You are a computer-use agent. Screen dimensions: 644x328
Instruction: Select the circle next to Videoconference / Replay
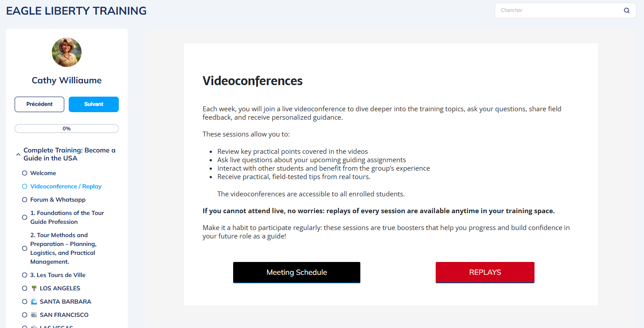coord(25,187)
